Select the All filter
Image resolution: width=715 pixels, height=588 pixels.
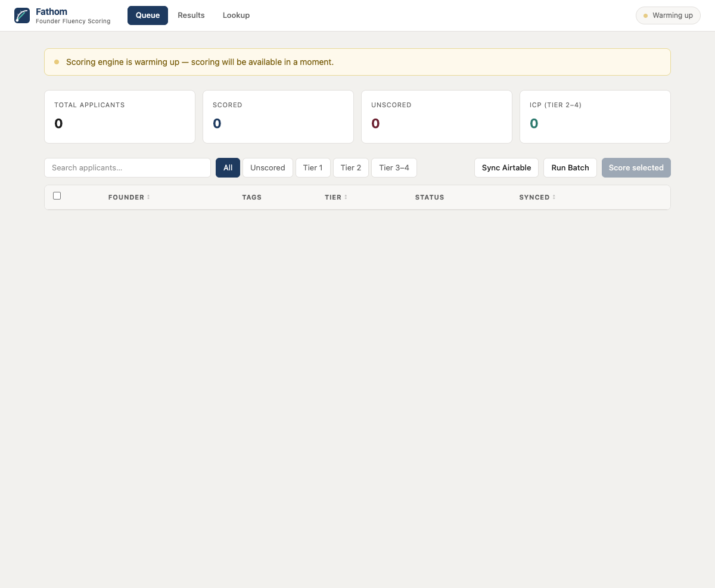coord(228,168)
